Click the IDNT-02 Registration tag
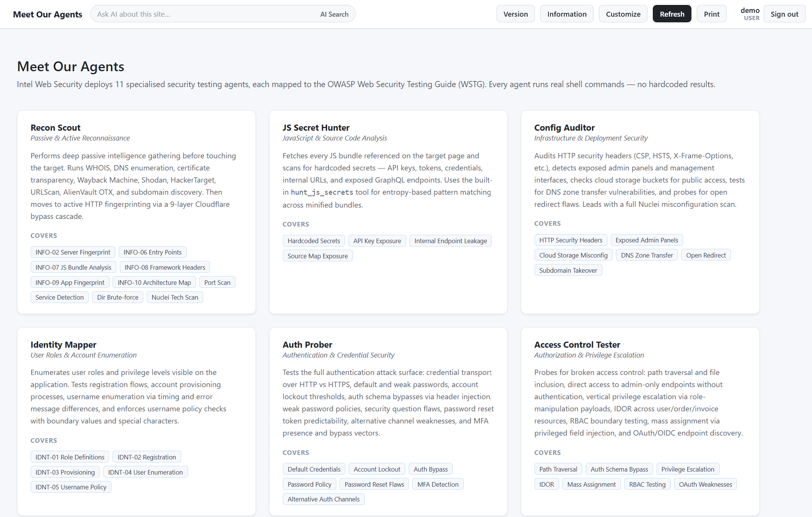The width and height of the screenshot is (812, 517). point(147,457)
